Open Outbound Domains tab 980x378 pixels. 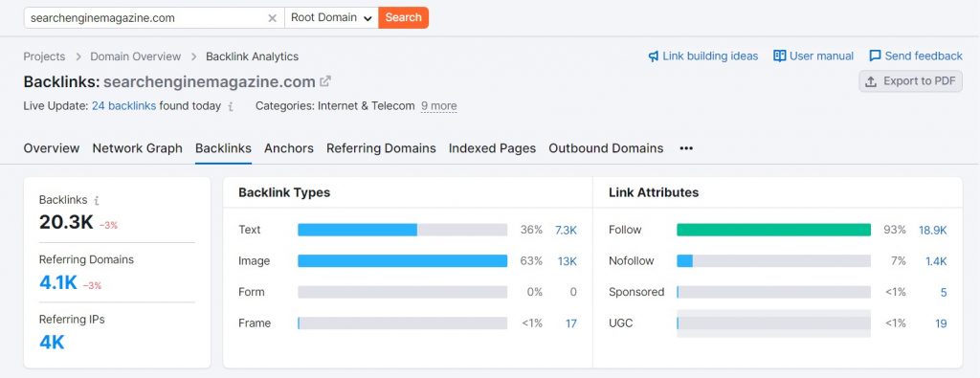click(x=606, y=148)
